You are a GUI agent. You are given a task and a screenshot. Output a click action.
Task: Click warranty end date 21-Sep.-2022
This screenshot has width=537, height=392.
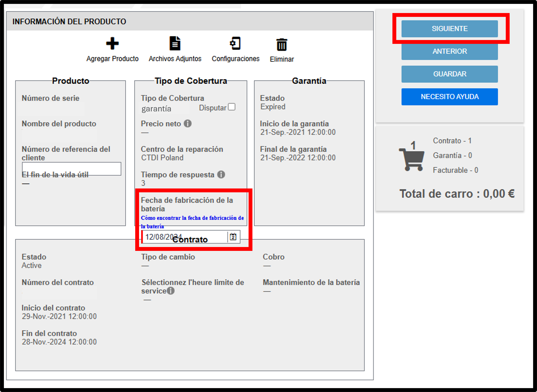(x=298, y=158)
